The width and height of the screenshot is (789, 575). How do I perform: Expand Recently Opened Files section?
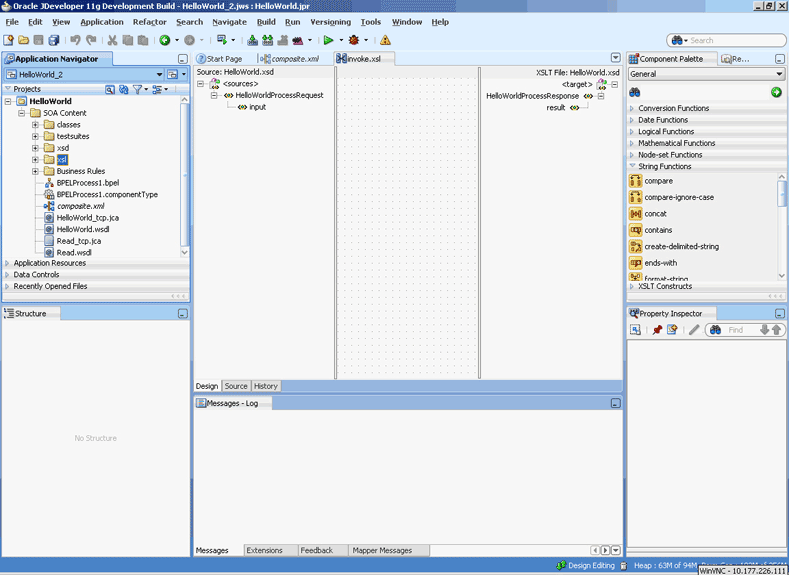pyautogui.click(x=7, y=286)
